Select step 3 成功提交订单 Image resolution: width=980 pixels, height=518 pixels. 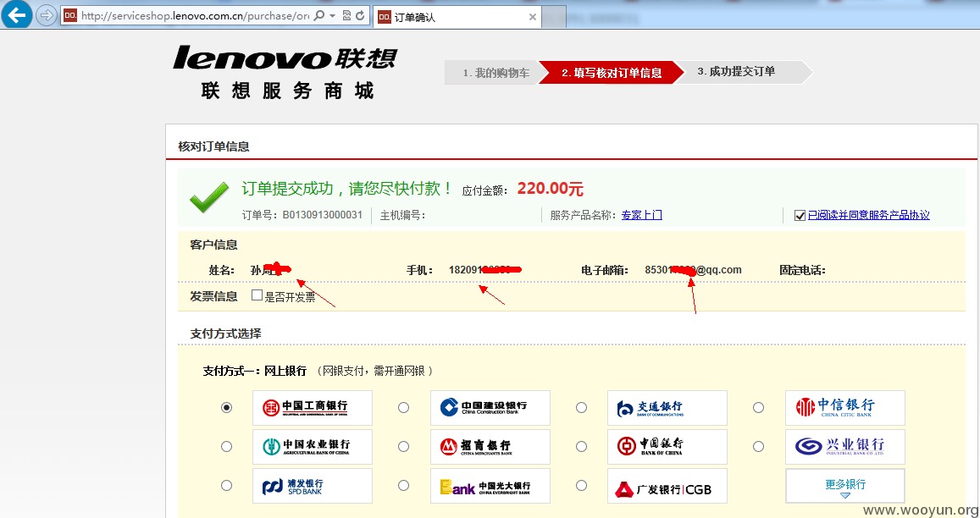pos(735,72)
